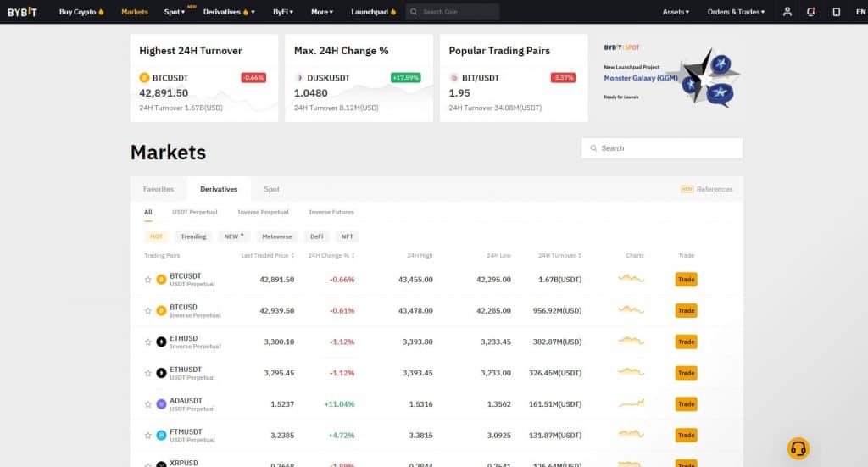
Task: Click the ETHUSD coin icon
Action: point(161,342)
